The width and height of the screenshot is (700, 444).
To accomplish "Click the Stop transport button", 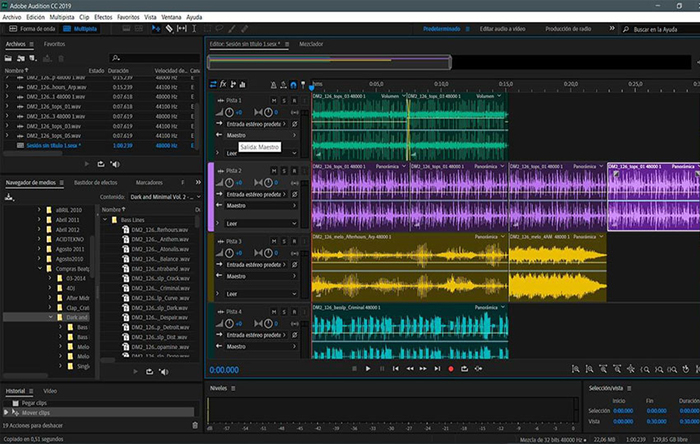I will (x=354, y=369).
